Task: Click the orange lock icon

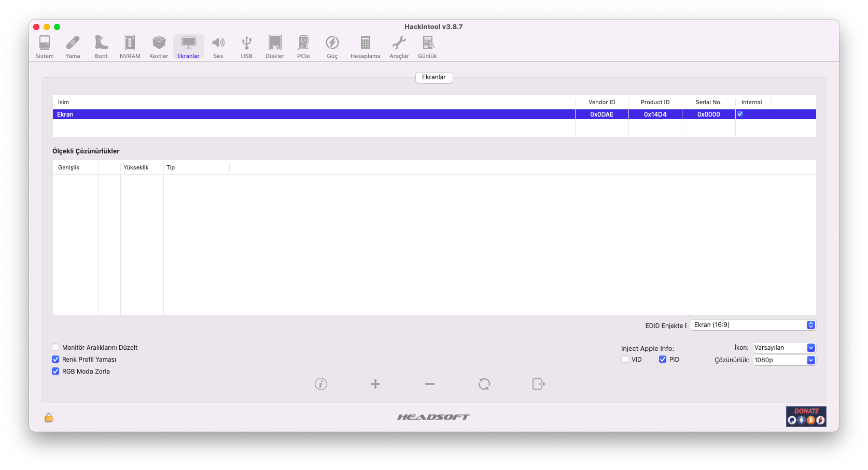Action: coord(49,417)
